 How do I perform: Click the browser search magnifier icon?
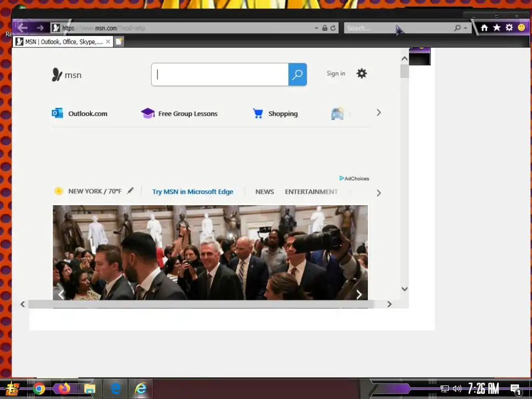tap(457, 28)
